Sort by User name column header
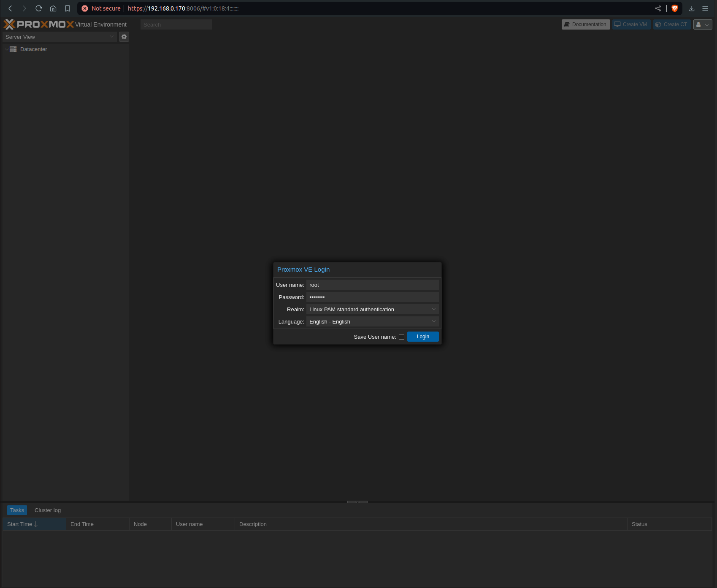 [x=203, y=524]
